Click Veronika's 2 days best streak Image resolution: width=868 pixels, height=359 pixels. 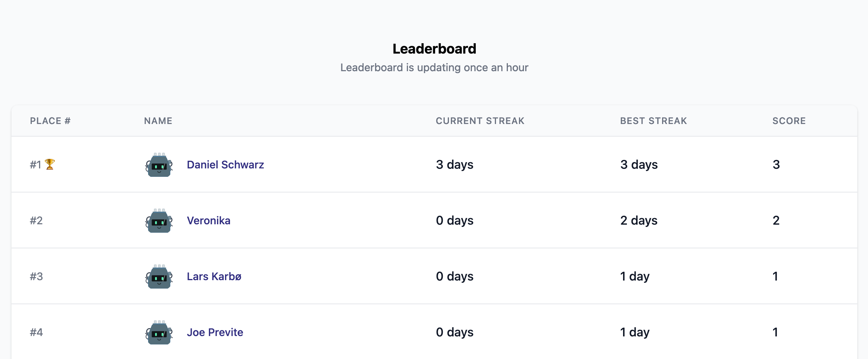point(639,220)
